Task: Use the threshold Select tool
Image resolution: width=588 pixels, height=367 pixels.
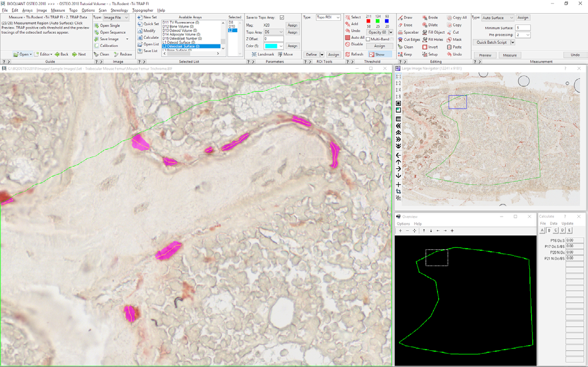Action: coord(353,17)
